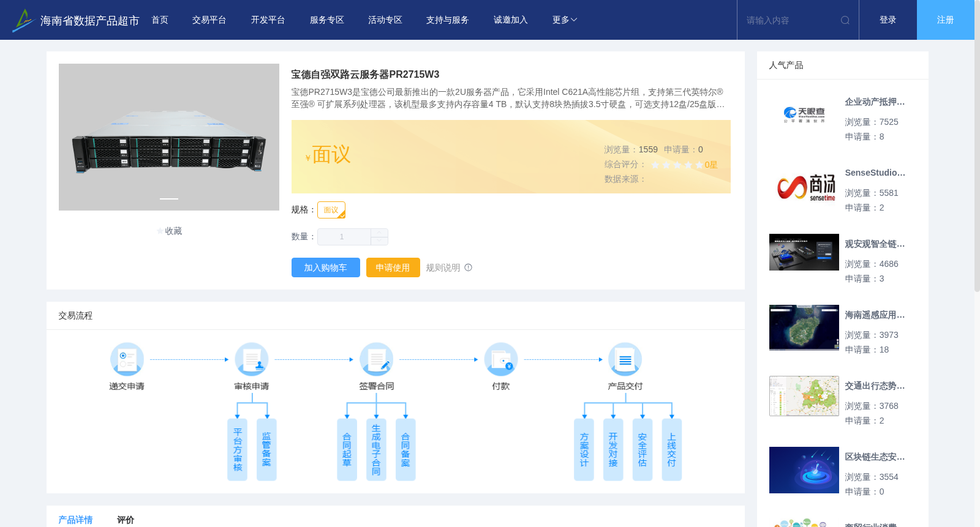The height and width of the screenshot is (527, 980).
Task: Click the 监管备案 sub-step box
Action: click(x=266, y=450)
